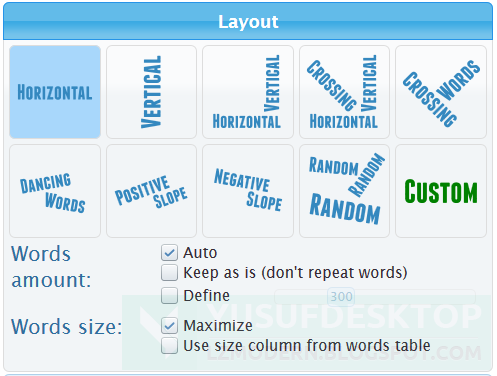Select the Random layout tile
This screenshot has width=497, height=376.
[x=344, y=191]
